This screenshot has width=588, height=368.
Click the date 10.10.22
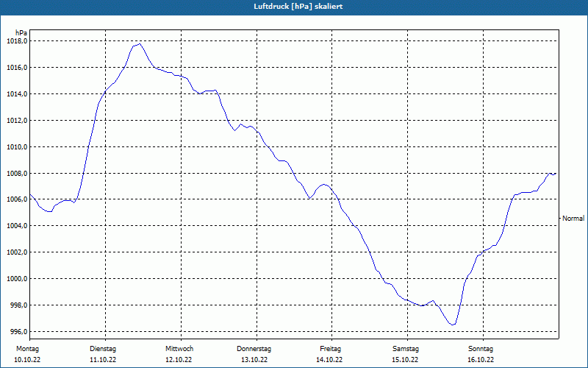tap(27, 360)
